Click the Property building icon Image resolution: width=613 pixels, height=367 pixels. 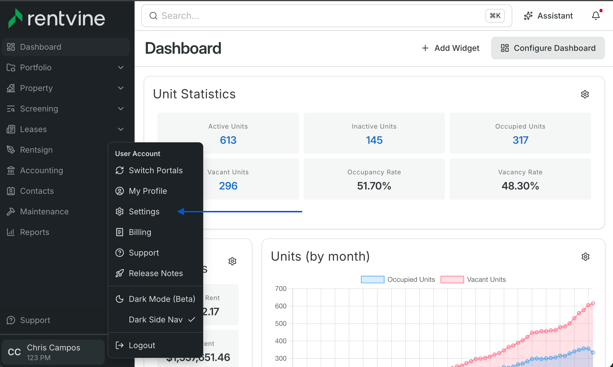click(x=11, y=88)
